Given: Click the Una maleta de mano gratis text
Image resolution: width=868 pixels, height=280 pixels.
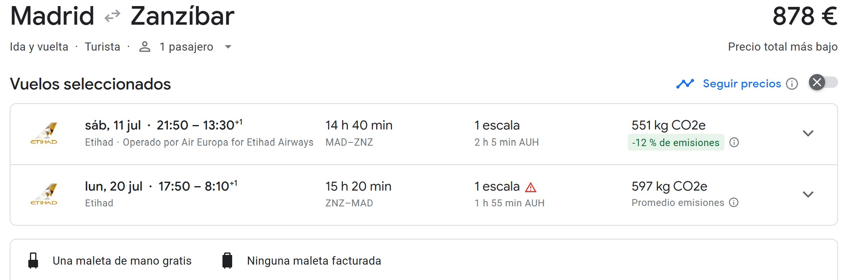Looking at the screenshot, I should click(x=122, y=261).
